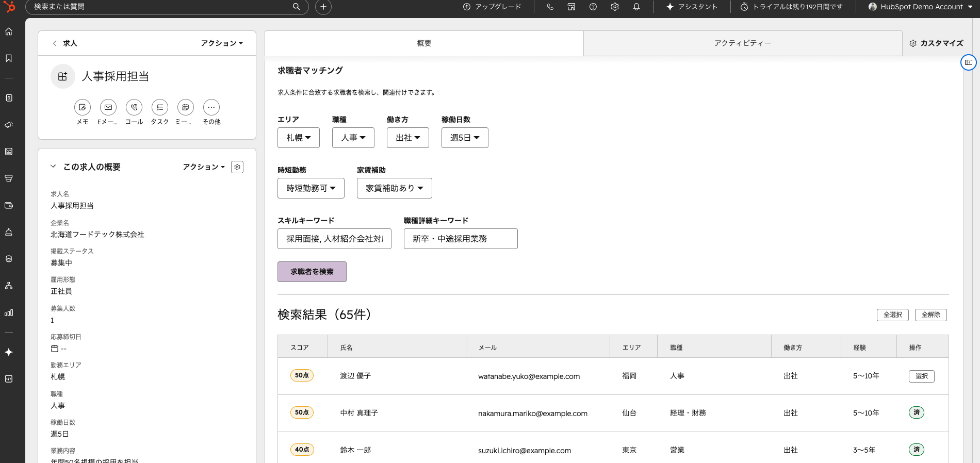This screenshot has width=980, height=463.
Task: Toggle 済 badge for 鈴木 一郎
Action: pyautogui.click(x=917, y=450)
